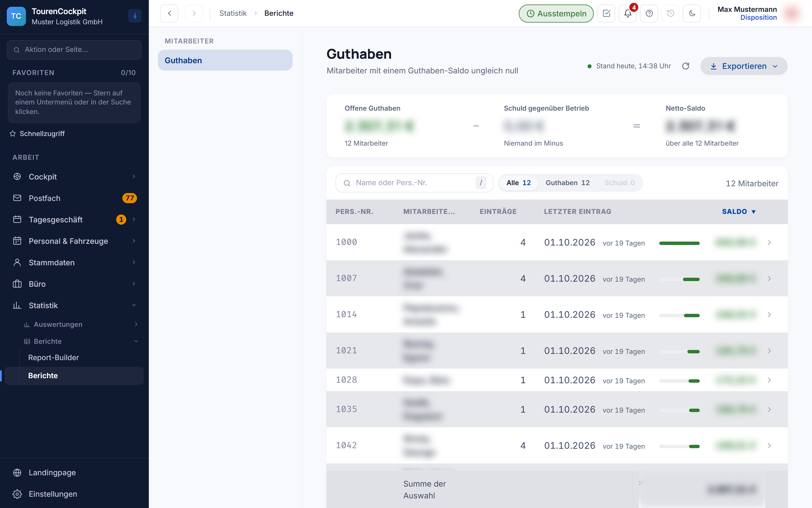Select the Alle 12 filter

[x=518, y=183]
